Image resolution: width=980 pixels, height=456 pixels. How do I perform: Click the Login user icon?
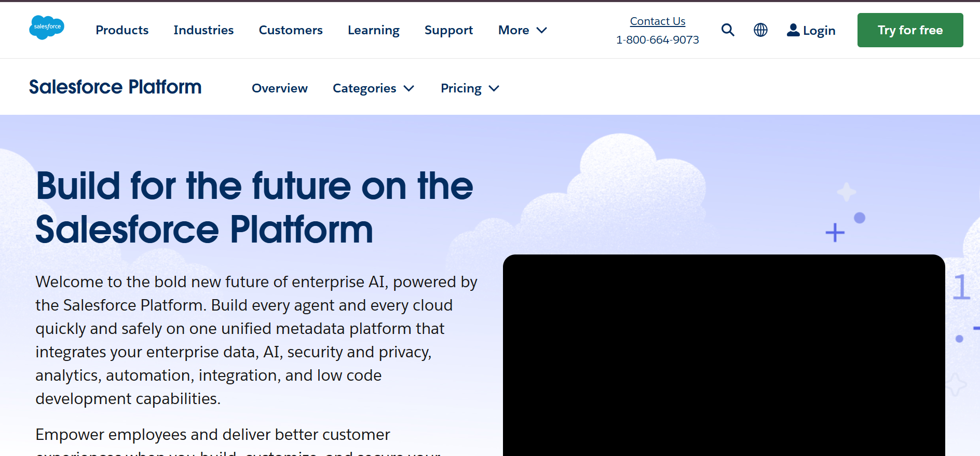(793, 30)
